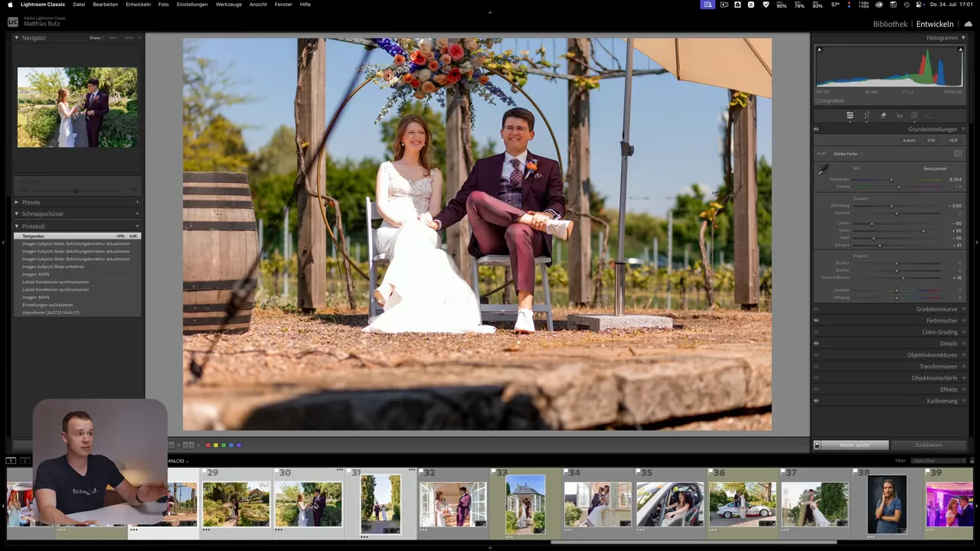
Task: Open the Bearbeiten menu
Action: [105, 5]
